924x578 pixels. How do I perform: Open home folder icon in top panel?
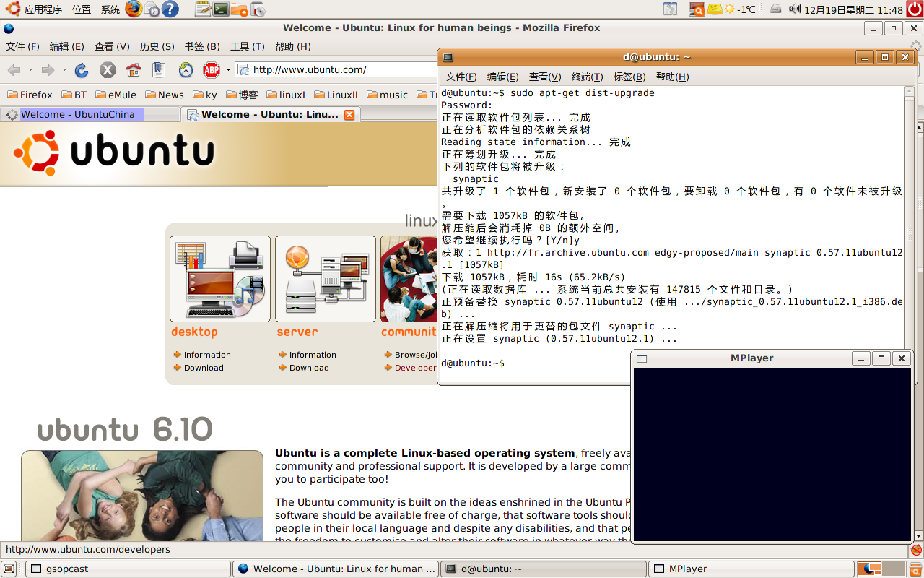(240, 10)
